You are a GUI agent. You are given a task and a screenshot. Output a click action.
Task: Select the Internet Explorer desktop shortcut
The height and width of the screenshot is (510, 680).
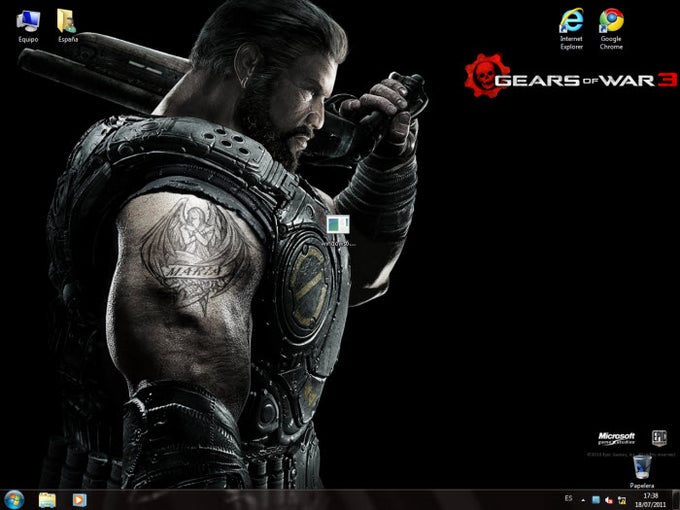pyautogui.click(x=571, y=29)
